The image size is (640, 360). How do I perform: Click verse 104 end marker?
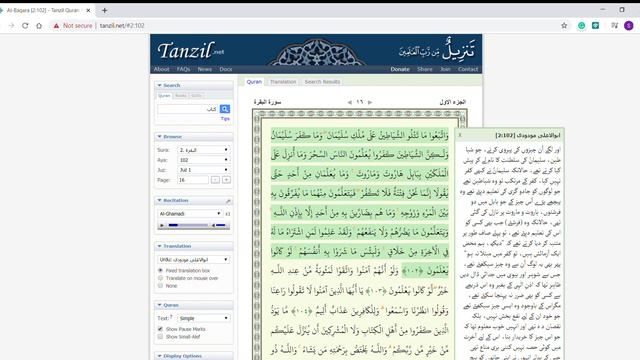302,311
